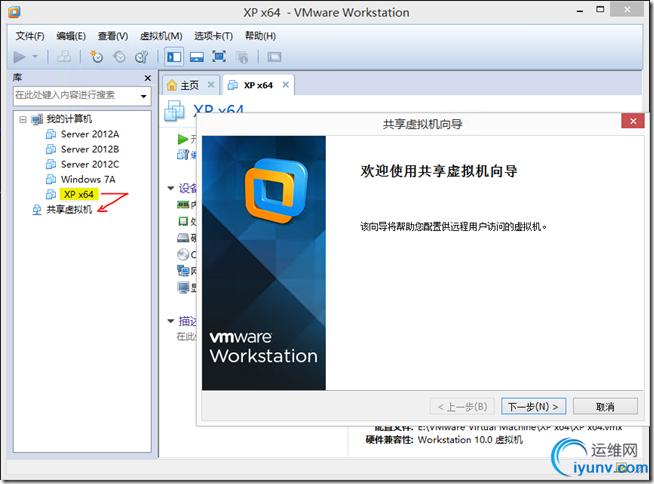
Task: Enter full screen mode icon
Action: [x=219, y=56]
